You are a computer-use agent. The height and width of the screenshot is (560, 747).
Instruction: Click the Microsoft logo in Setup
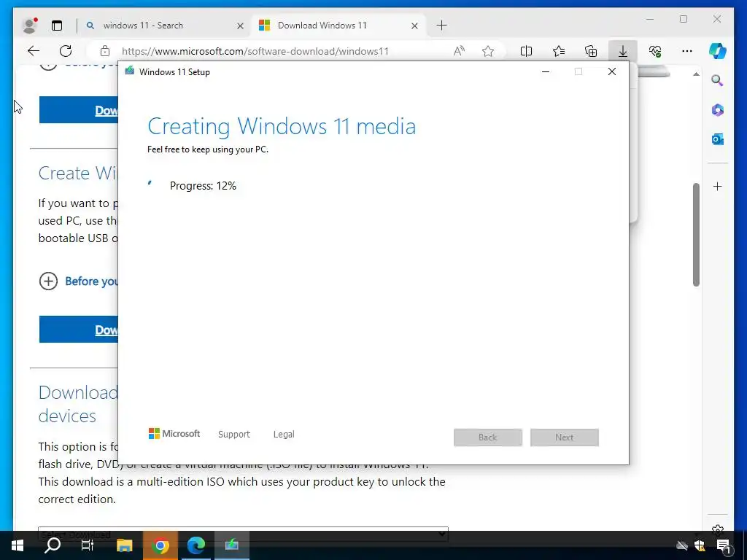174,433
